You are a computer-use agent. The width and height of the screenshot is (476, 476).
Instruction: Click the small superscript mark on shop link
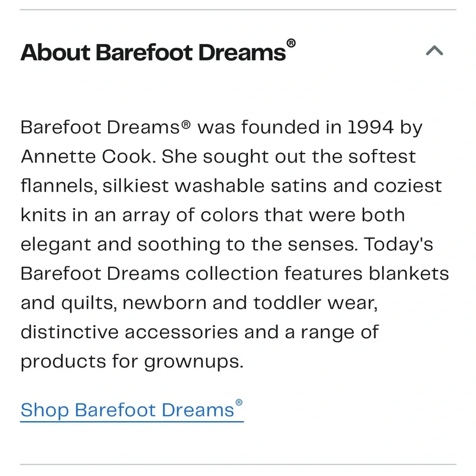[x=240, y=402]
